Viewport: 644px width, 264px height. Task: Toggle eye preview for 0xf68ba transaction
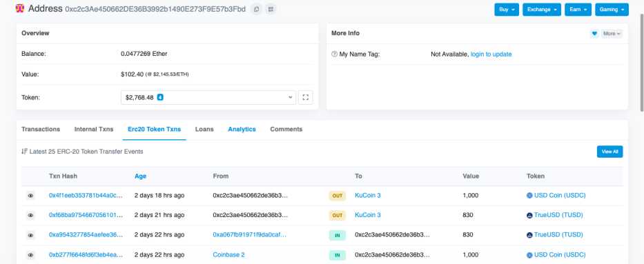pos(31,215)
